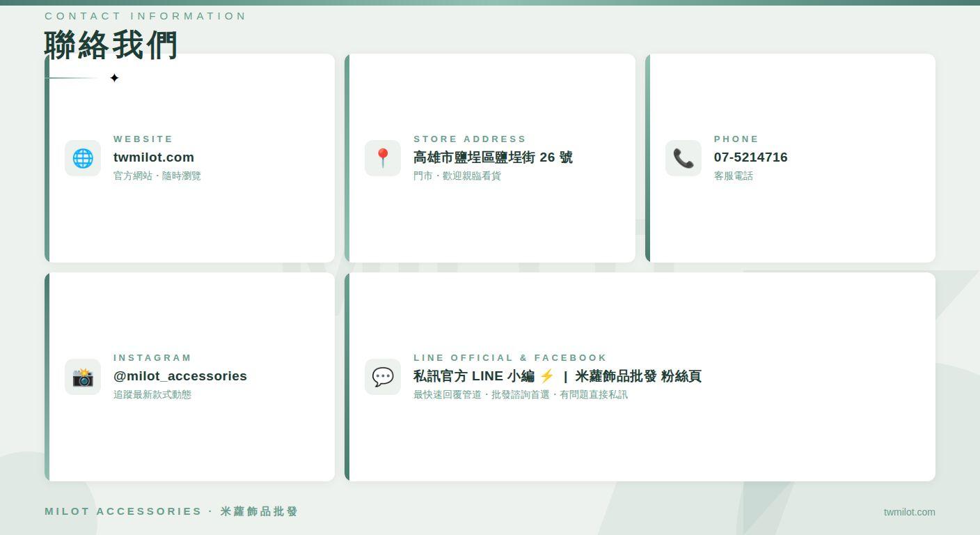Select the phone number 07-5214716

(751, 157)
